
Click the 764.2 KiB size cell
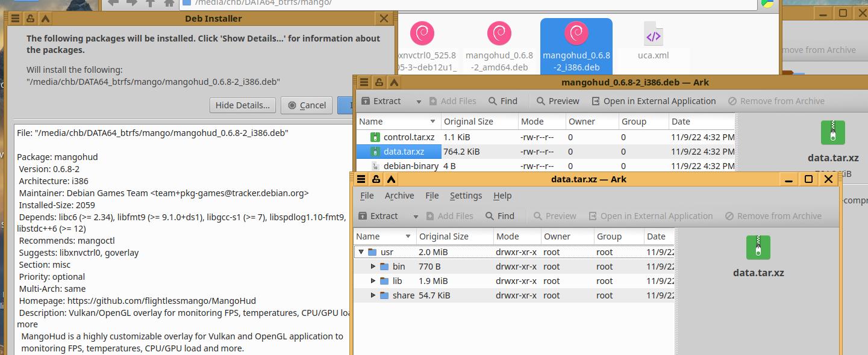pyautogui.click(x=461, y=152)
